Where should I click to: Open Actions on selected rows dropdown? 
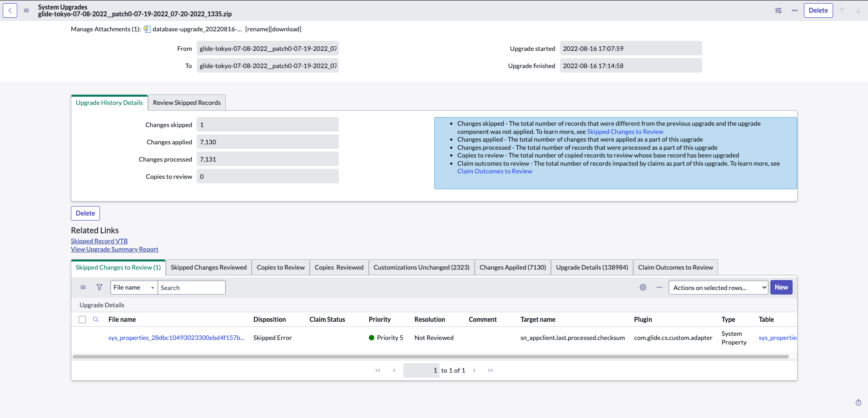pyautogui.click(x=718, y=287)
